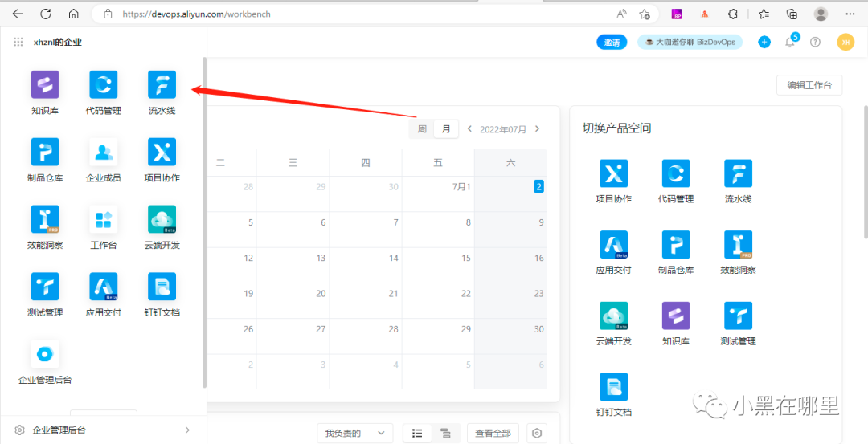Click the left panel vertical scrollbar
The width and height of the screenshot is (868, 444).
(x=205, y=222)
